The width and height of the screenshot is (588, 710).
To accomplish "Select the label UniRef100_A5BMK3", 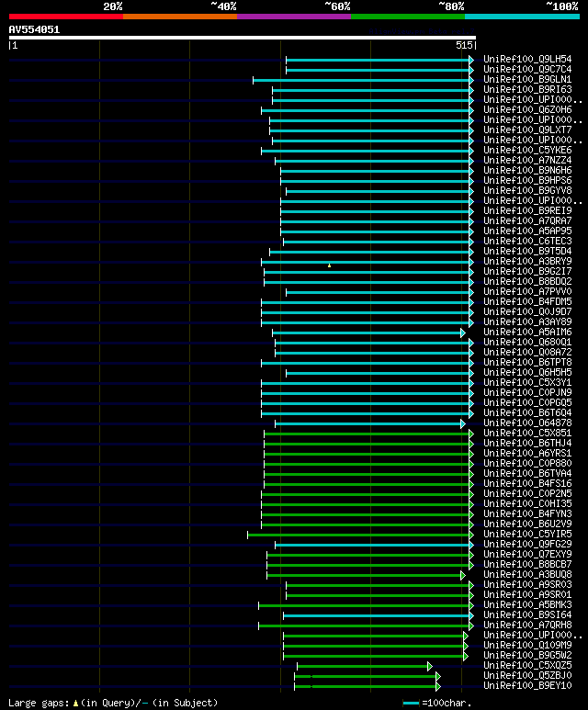I will point(527,605).
